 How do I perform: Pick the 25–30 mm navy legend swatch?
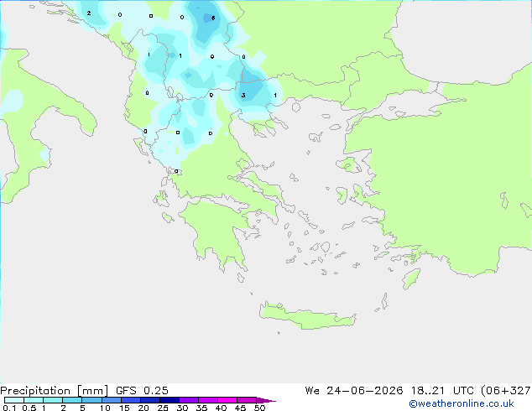click(x=170, y=400)
